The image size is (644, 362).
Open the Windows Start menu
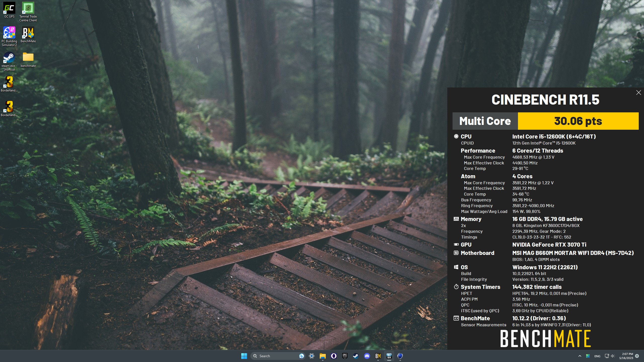244,356
